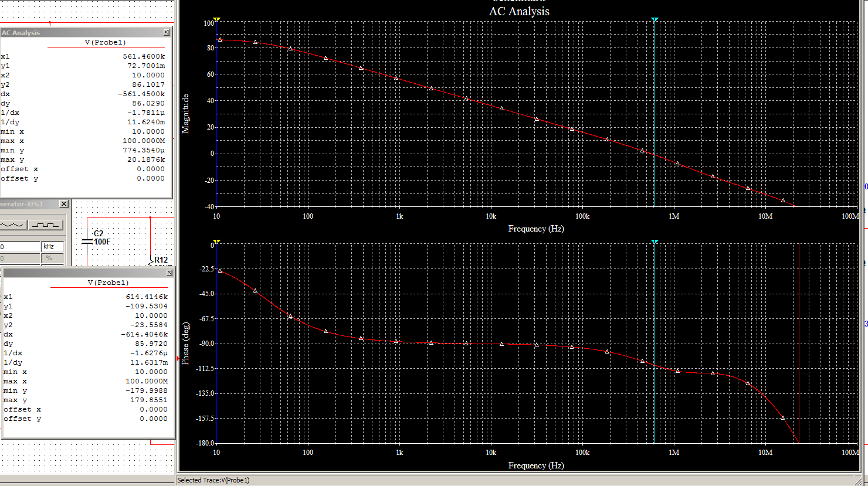Click the Magnitude y-axis label
Viewport: 868px width, 486px height.
[186, 114]
